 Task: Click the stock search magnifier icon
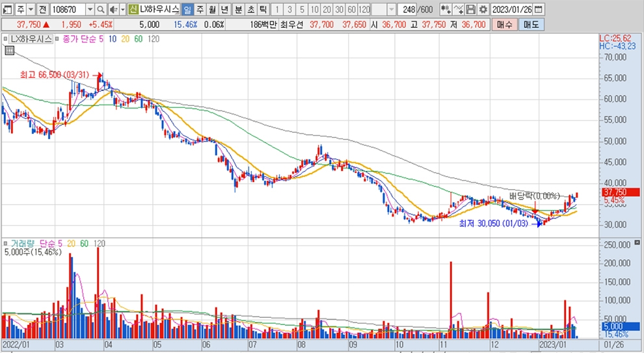(x=101, y=9)
